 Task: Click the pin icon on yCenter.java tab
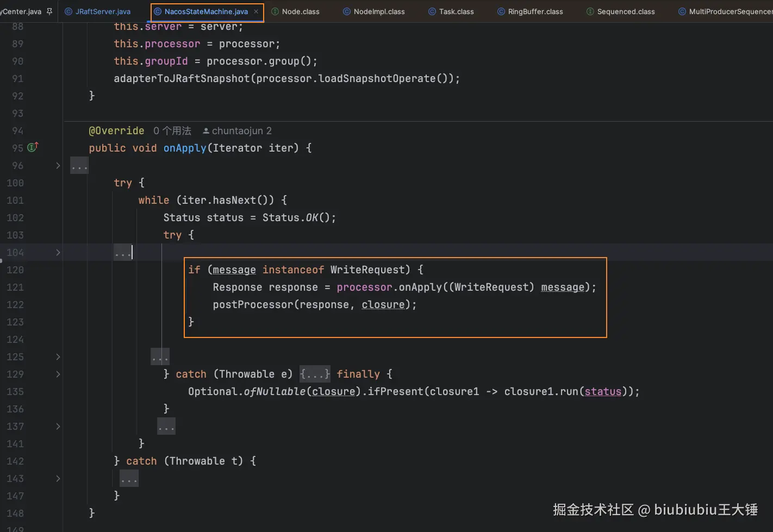coord(49,11)
